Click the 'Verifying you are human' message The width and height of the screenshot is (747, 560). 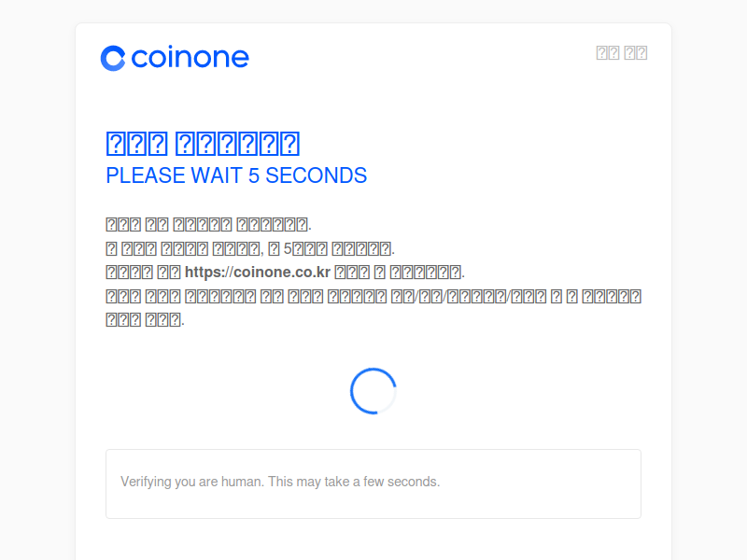[280, 482]
